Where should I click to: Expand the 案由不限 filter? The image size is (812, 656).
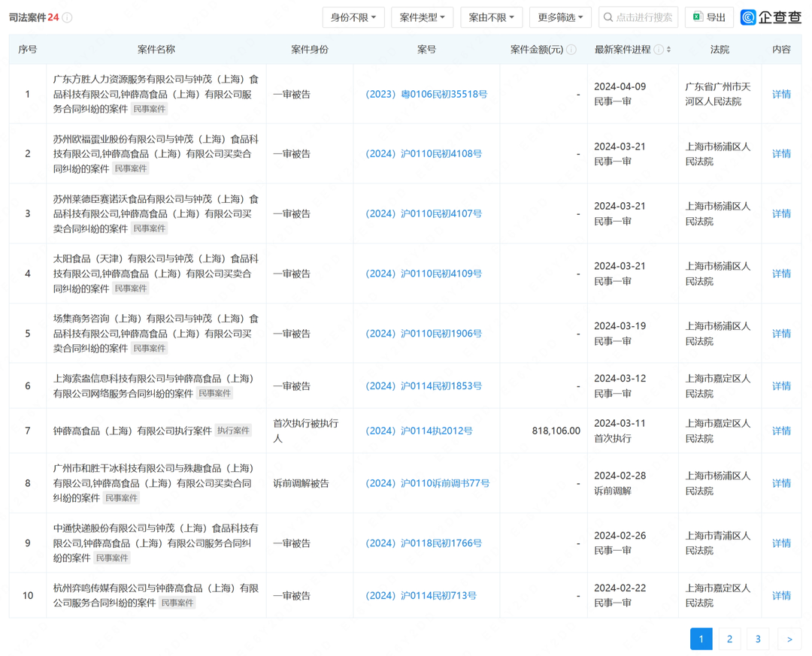(x=492, y=17)
